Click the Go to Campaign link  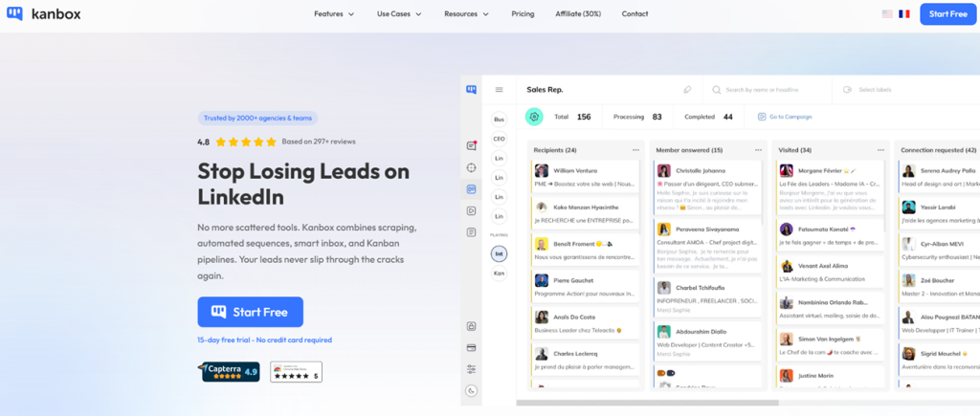tap(785, 117)
